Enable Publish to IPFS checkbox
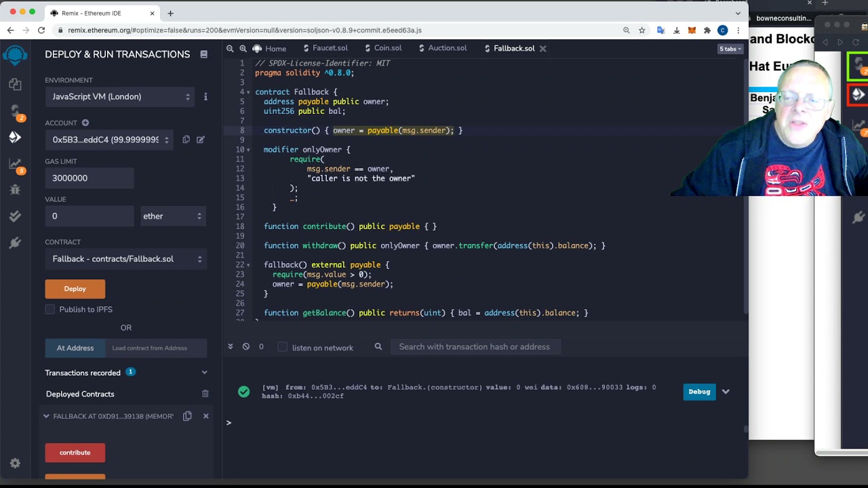Screen dimensions: 868x488 pos(50,309)
